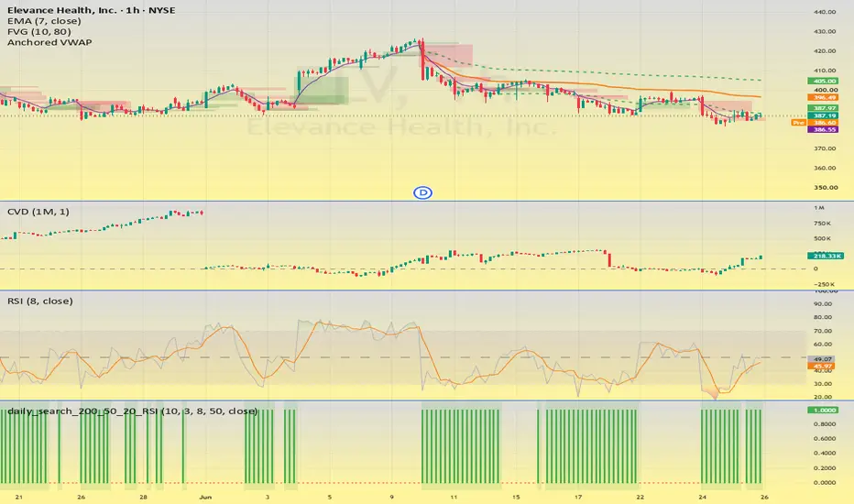This screenshot has height=504, width=854.
Task: Click the teal 387.19 last price label
Action: [x=823, y=115]
